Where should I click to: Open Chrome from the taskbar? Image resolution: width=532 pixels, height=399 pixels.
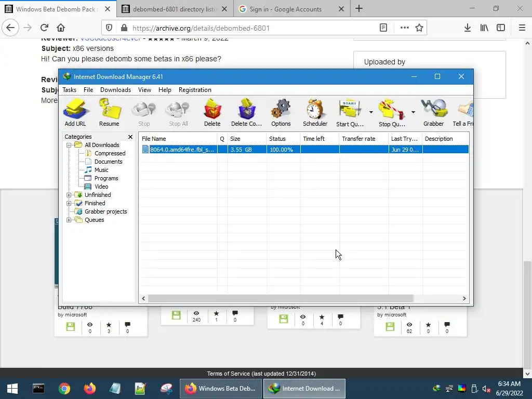[x=64, y=389]
